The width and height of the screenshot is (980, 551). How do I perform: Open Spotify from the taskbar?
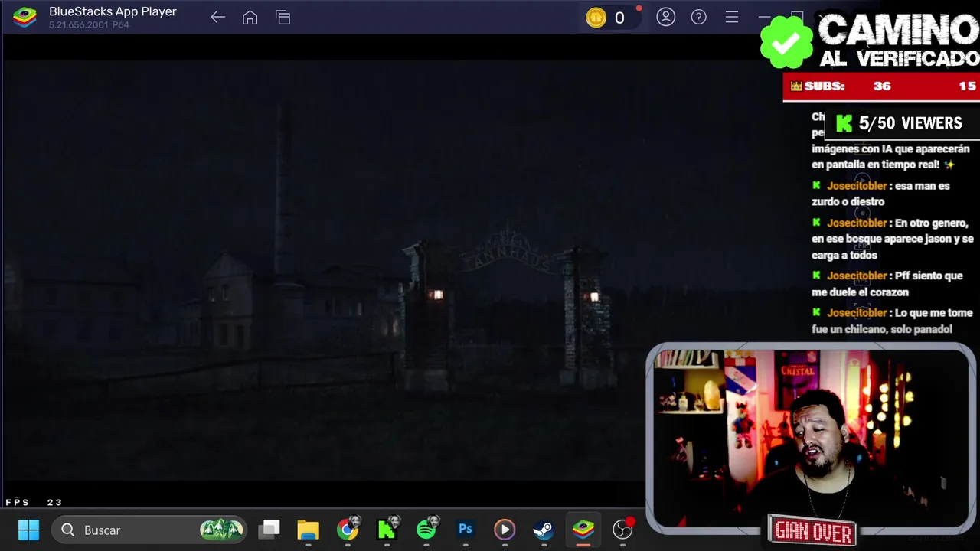tap(426, 530)
